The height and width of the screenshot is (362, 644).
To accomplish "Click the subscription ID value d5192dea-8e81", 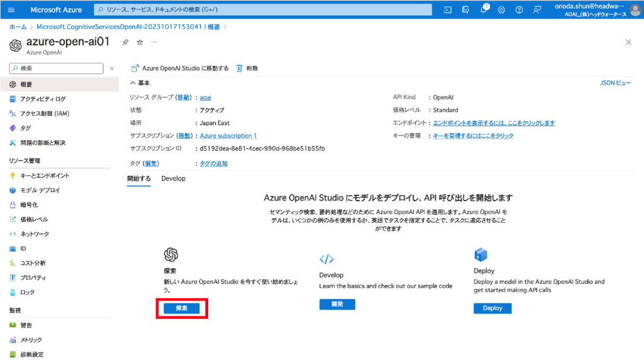I will coord(262,148).
